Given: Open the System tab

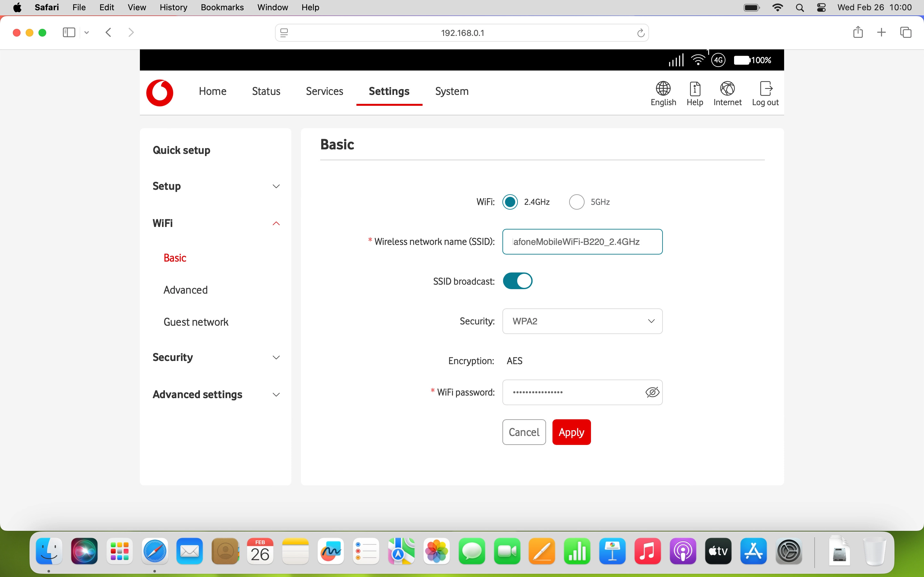Looking at the screenshot, I should (x=452, y=91).
